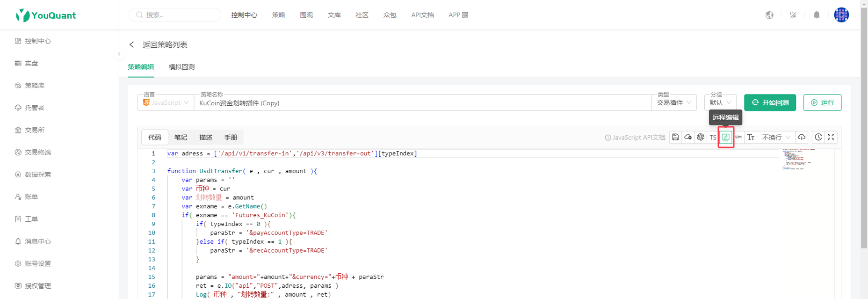Screen dimensions: 868x299
Task: Open the 不换行 word wrap dropdown
Action: pos(776,137)
